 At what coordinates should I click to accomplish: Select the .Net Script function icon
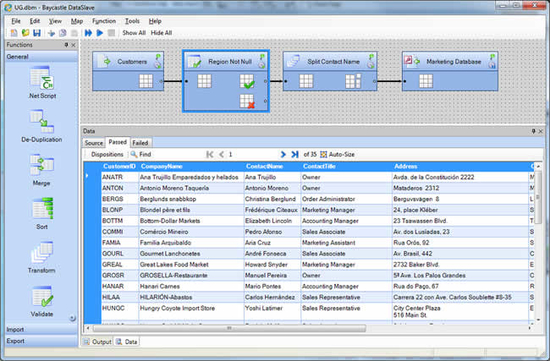point(41,78)
